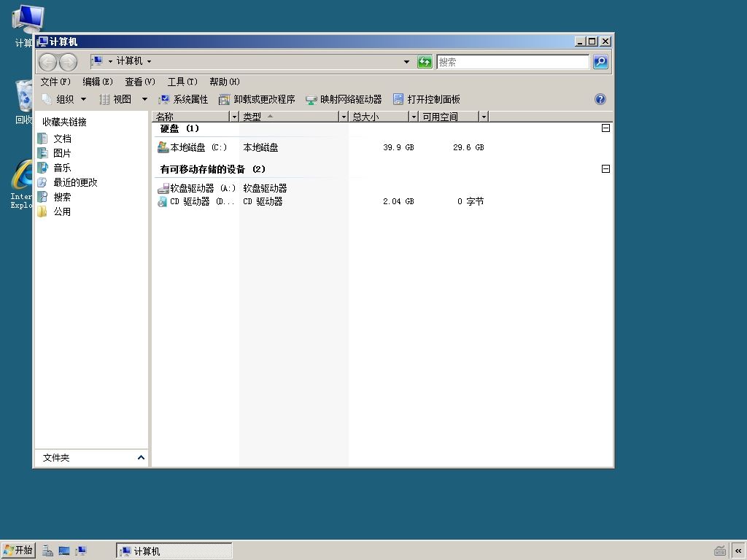Click inside the 搜索 input box
Viewport: 747px width, 560px height.
(513, 62)
